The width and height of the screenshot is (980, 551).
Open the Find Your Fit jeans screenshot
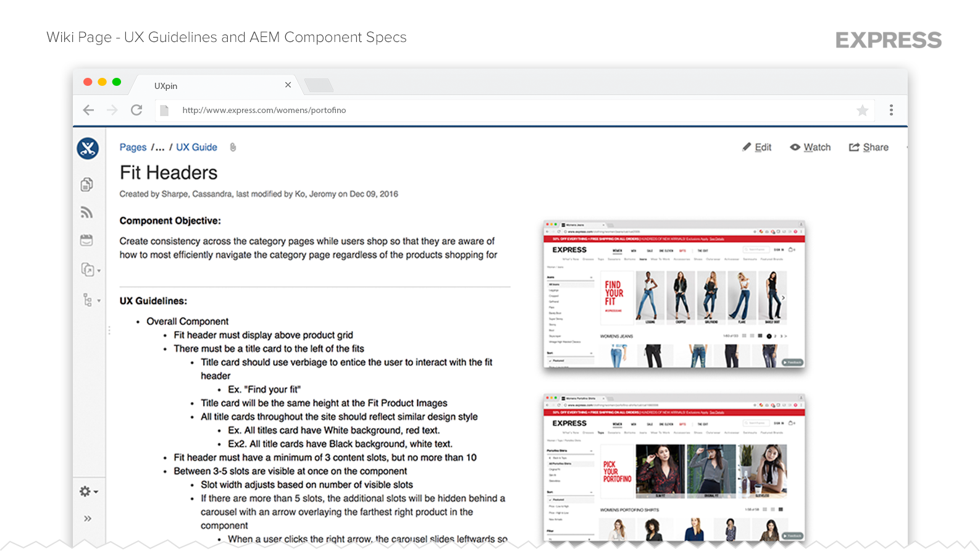coord(674,294)
